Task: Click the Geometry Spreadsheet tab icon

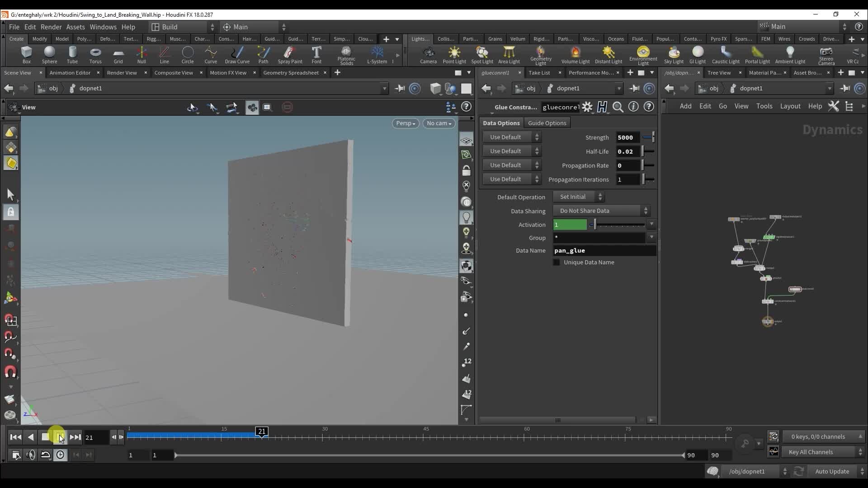Action: (291, 72)
